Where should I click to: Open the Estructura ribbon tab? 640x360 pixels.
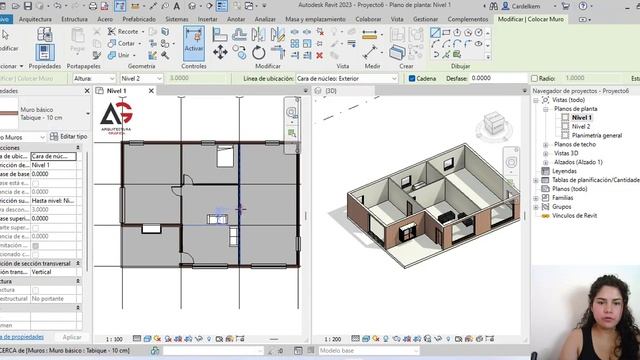click(74, 19)
